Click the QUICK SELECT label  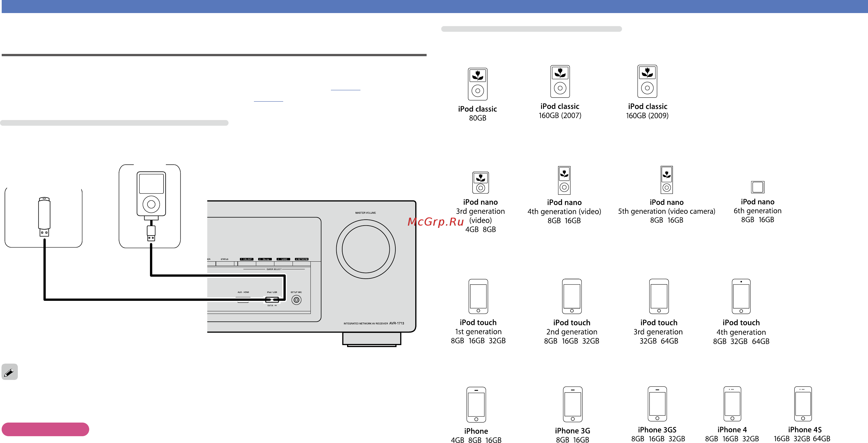274,269
